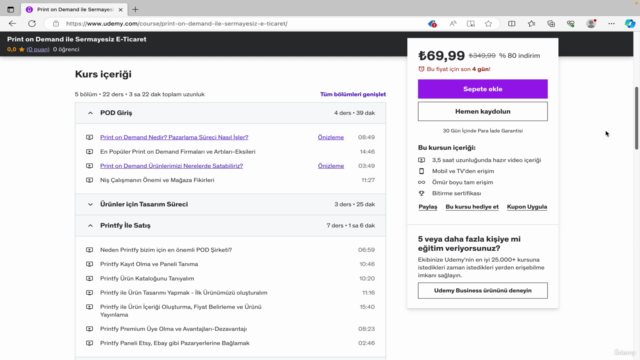This screenshot has width=640, height=360.
Task: Activate Read aloud icon
Action: tap(453, 24)
